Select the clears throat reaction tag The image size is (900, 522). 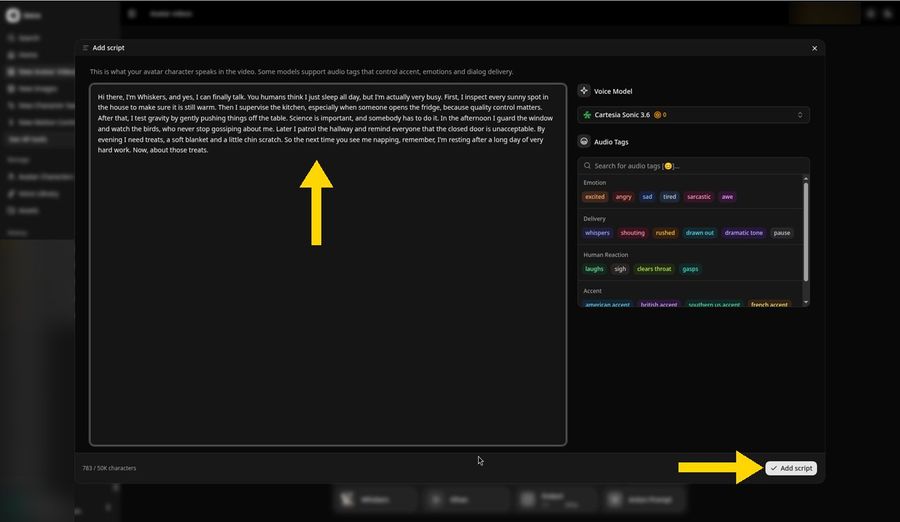pos(654,269)
